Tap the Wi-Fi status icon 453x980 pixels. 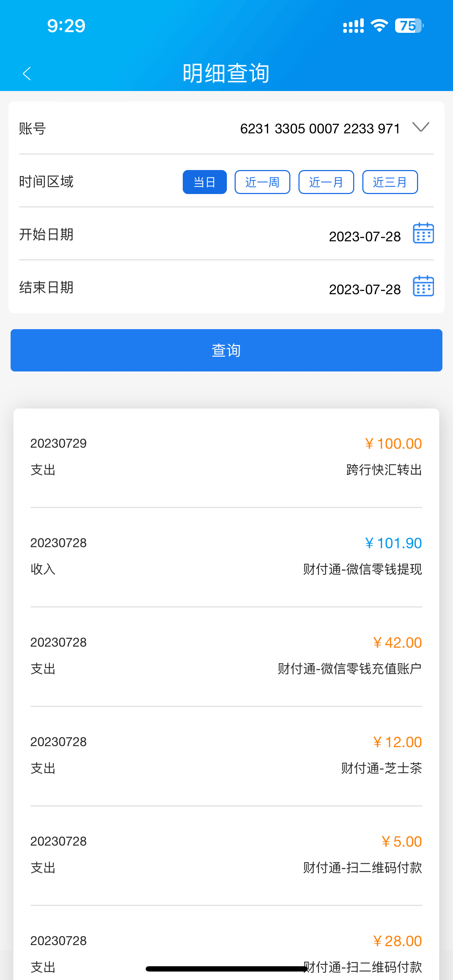(x=379, y=26)
